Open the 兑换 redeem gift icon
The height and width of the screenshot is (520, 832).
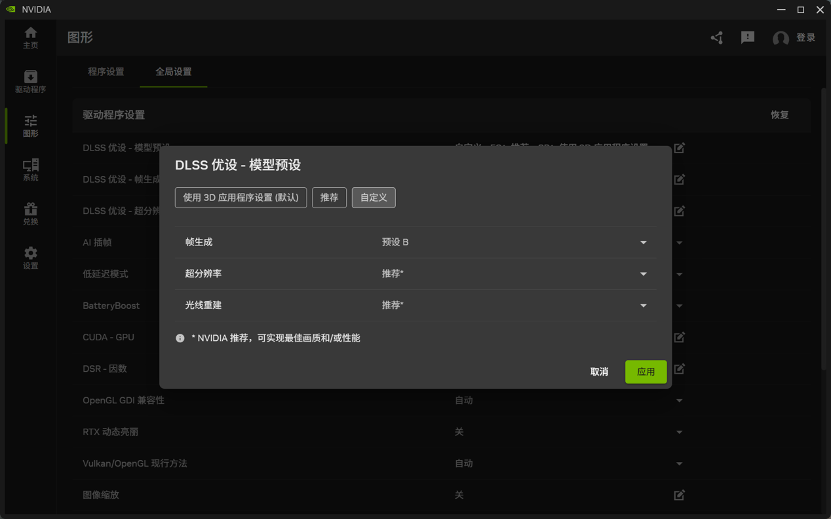coord(30,214)
